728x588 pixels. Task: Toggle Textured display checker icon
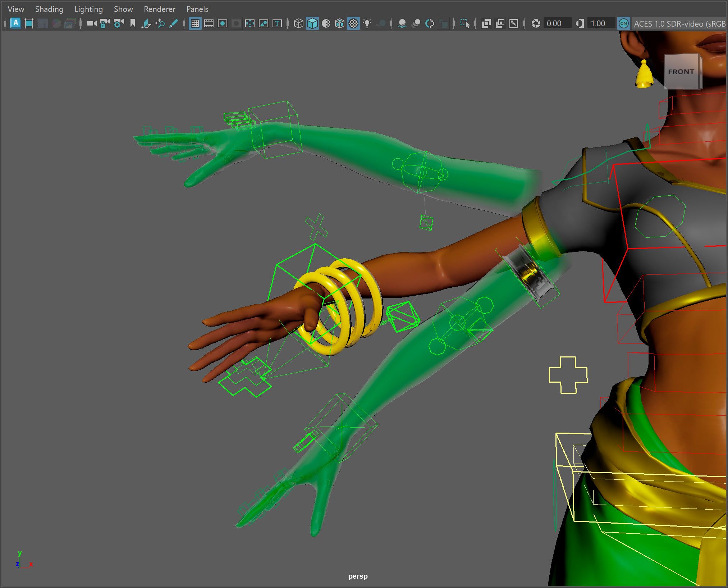353,24
